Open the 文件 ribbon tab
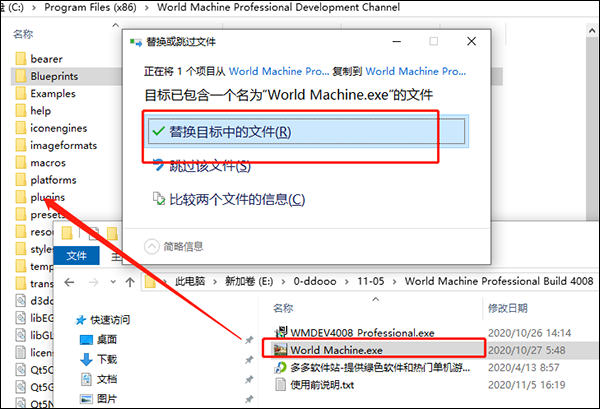Image resolution: width=600 pixels, height=409 pixels. coord(77,256)
